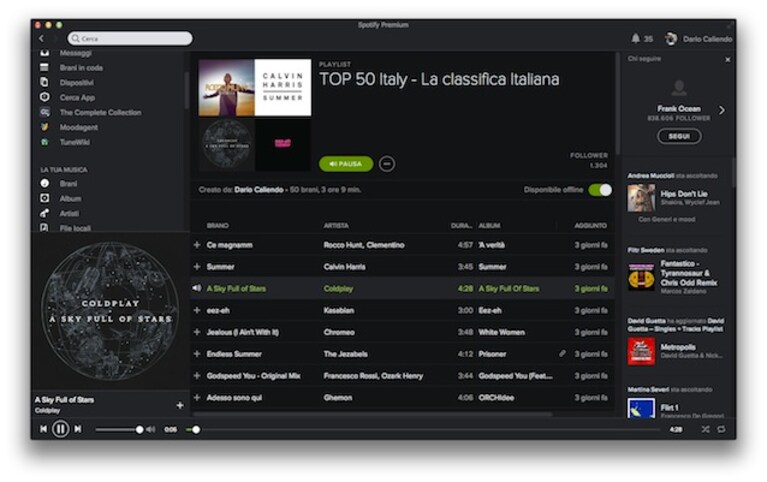Open Brani in coda queue

click(81, 68)
